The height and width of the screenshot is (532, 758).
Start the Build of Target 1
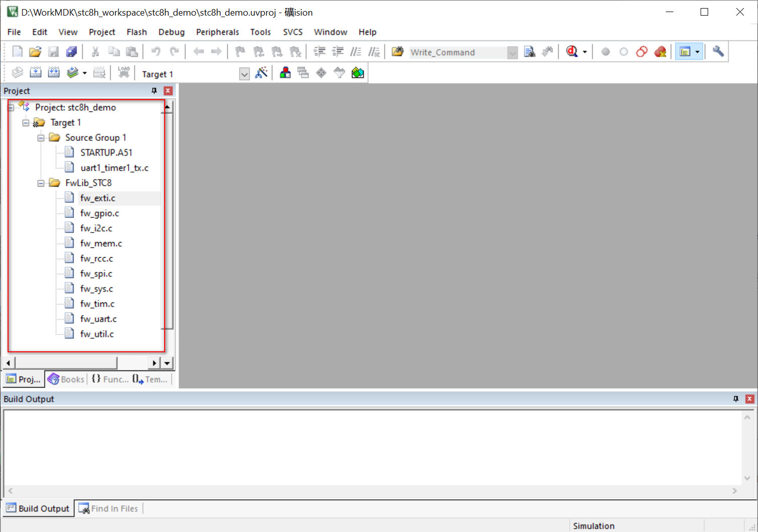coord(35,72)
